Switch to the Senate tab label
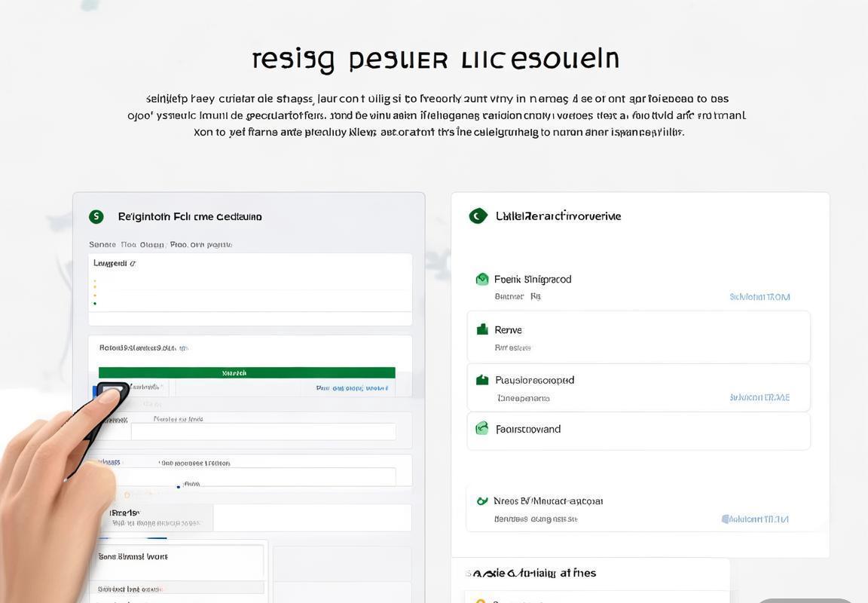The image size is (868, 603). click(102, 244)
